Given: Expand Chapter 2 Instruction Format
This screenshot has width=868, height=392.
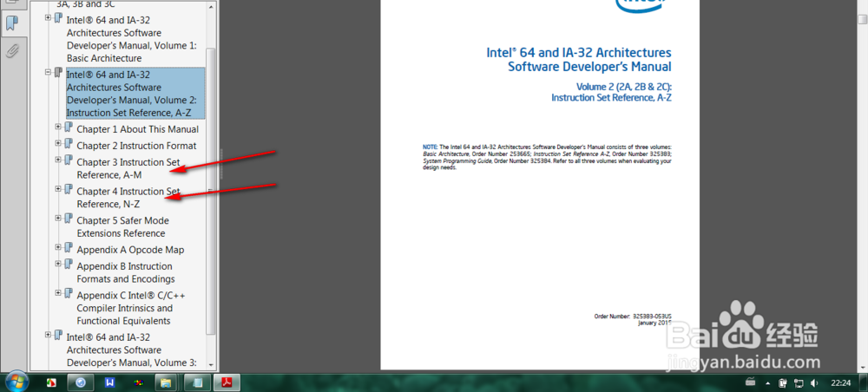Looking at the screenshot, I should (x=58, y=143).
